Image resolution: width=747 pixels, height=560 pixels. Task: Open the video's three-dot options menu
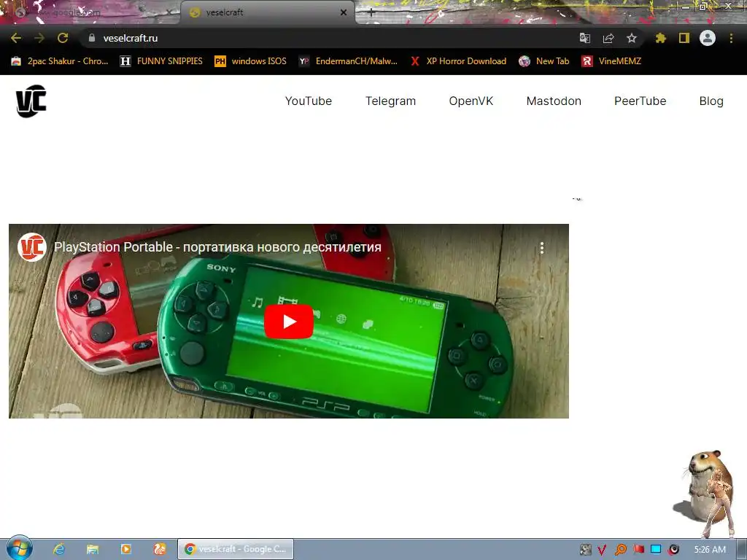pyautogui.click(x=542, y=248)
